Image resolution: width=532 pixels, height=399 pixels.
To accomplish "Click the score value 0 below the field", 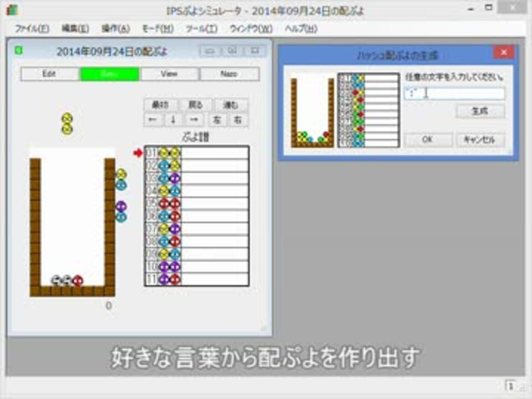I will (109, 306).
